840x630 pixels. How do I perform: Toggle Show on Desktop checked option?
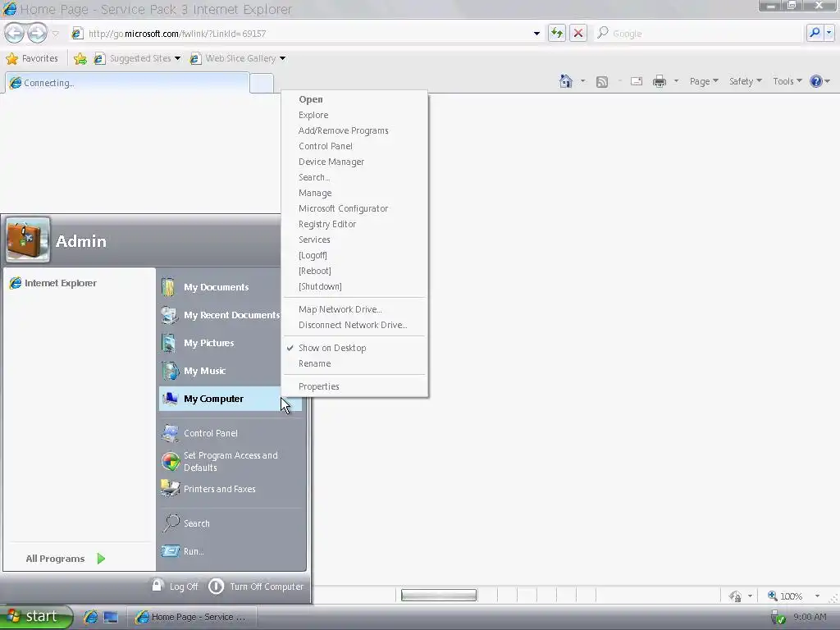pyautogui.click(x=354, y=348)
